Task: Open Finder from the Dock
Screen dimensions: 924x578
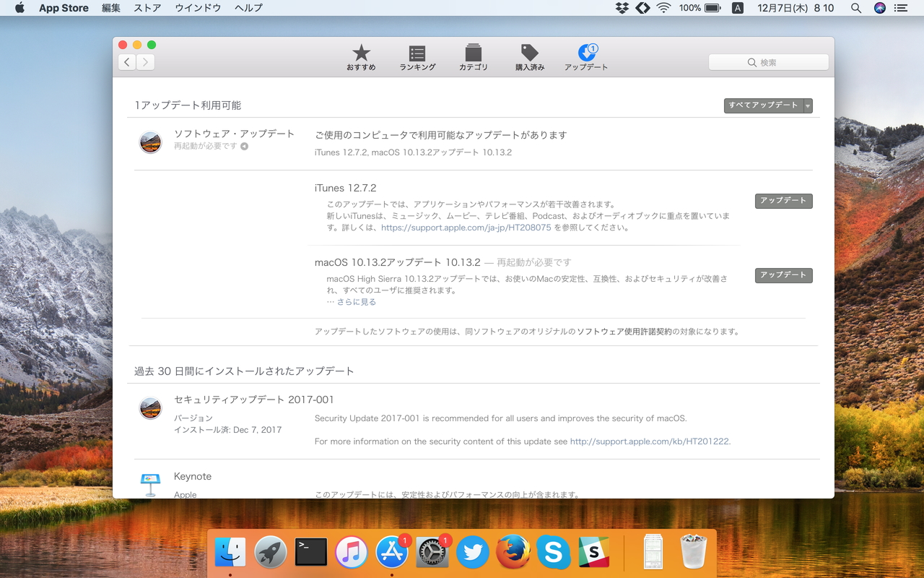Action: [x=230, y=553]
